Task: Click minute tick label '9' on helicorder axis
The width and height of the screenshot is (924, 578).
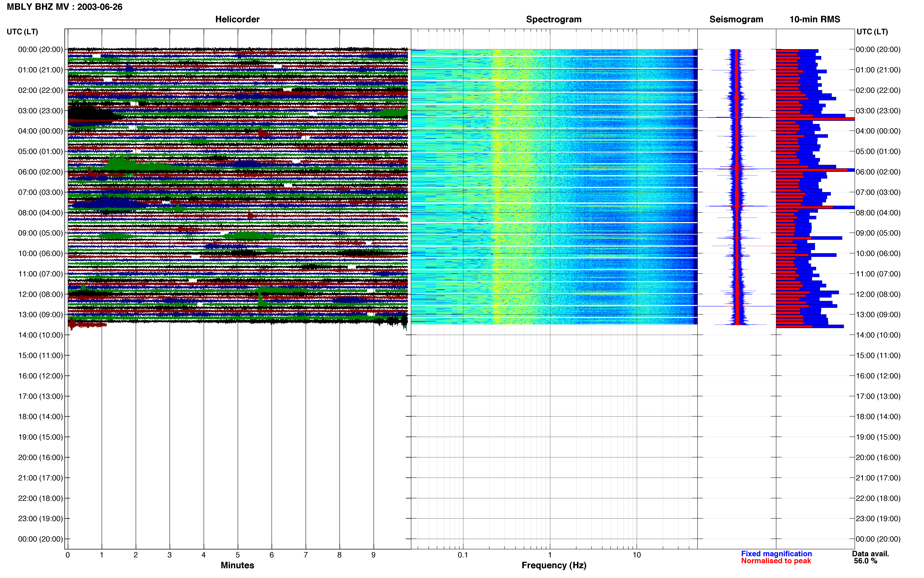Action: pyautogui.click(x=373, y=555)
